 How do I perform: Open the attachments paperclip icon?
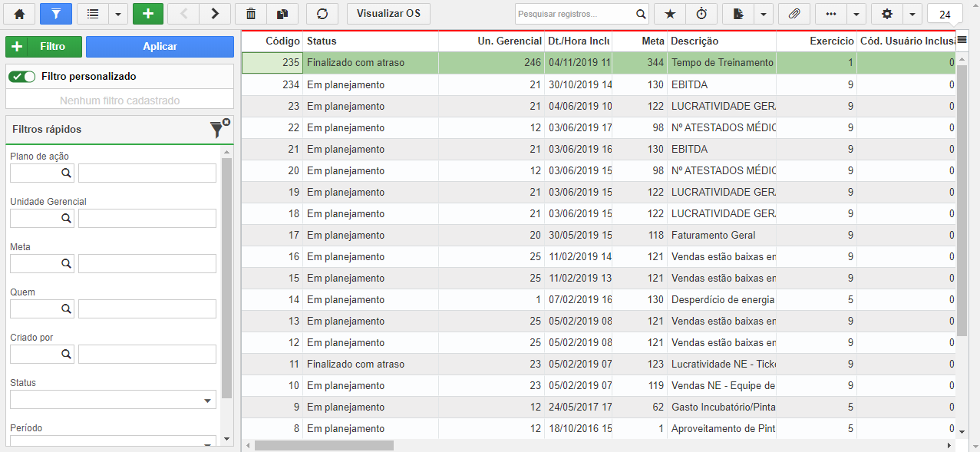click(794, 14)
